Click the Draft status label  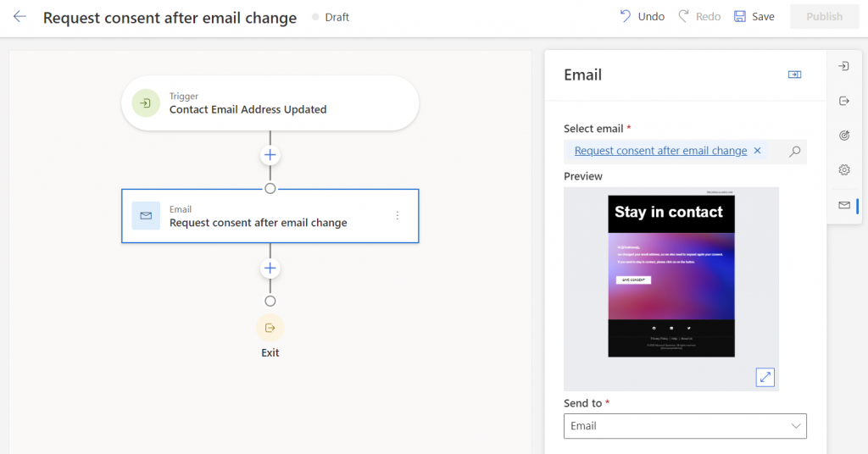[337, 17]
